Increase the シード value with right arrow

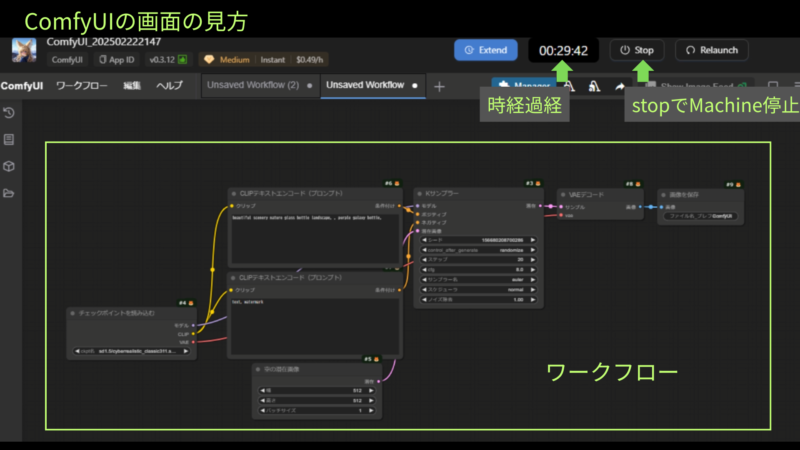tap(533, 240)
